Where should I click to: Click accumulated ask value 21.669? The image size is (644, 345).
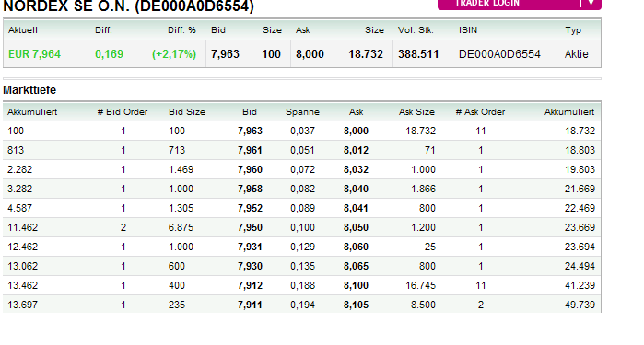coord(580,189)
